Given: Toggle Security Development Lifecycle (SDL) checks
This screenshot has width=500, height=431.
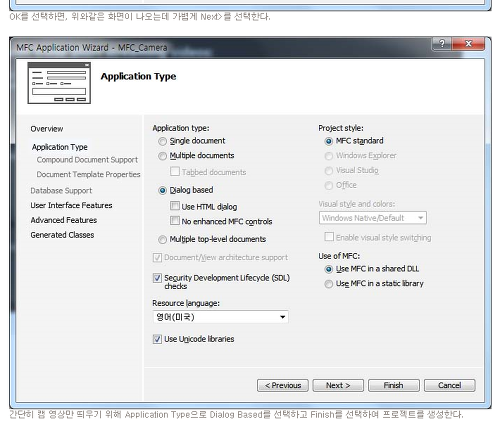Looking at the screenshot, I should 157,278.
